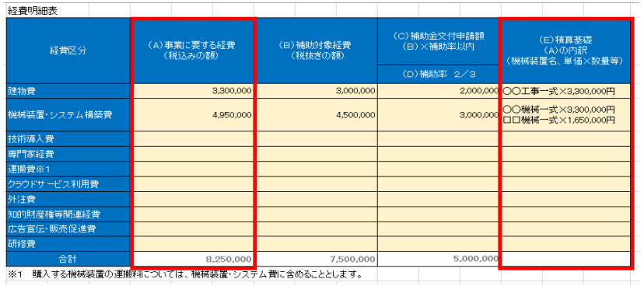Click the 4,500,000 value cell
This screenshot has height=286, width=644.
tap(315, 115)
